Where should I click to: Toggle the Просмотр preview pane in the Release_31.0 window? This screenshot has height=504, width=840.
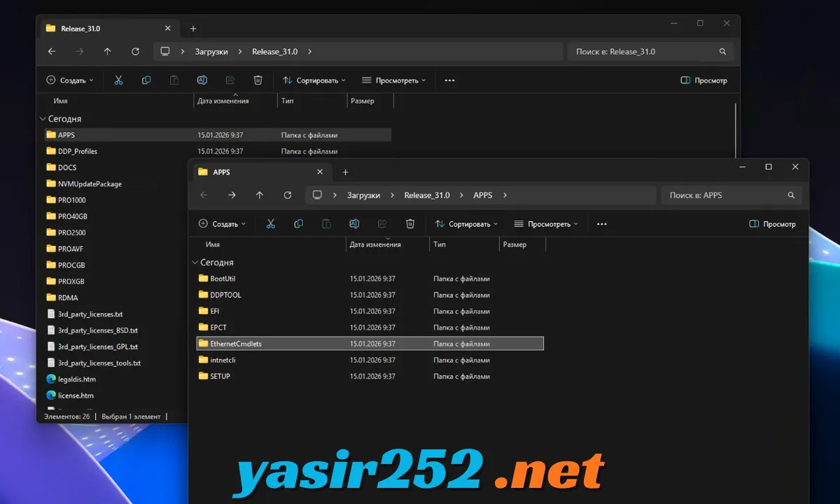pyautogui.click(x=704, y=80)
